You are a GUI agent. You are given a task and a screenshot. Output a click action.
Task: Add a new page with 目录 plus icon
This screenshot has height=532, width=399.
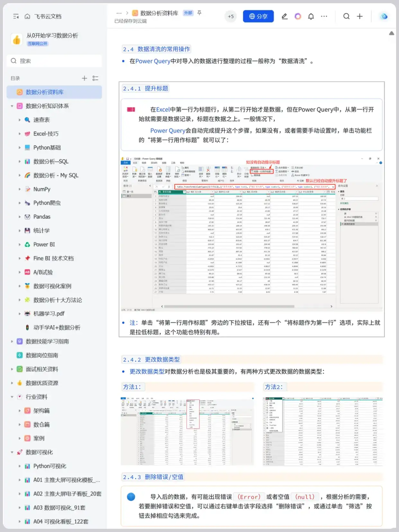pyautogui.click(x=84, y=78)
